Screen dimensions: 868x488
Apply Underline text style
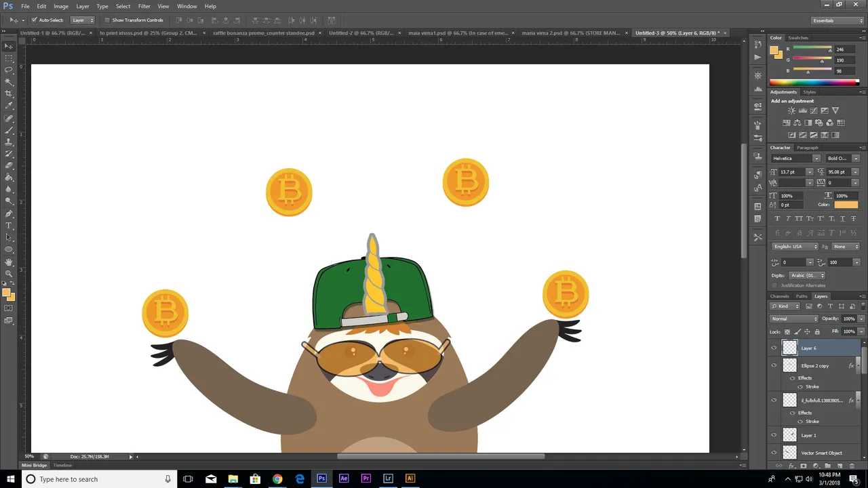pyautogui.click(x=842, y=218)
